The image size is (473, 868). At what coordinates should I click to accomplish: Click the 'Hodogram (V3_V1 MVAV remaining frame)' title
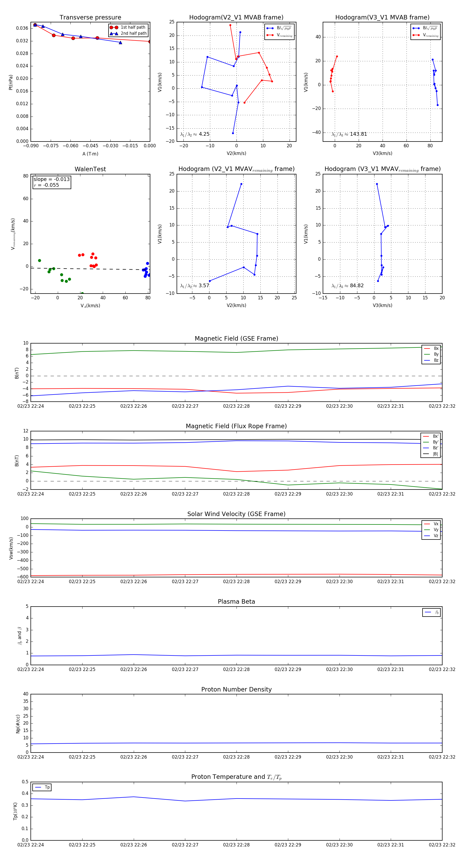(x=382, y=169)
